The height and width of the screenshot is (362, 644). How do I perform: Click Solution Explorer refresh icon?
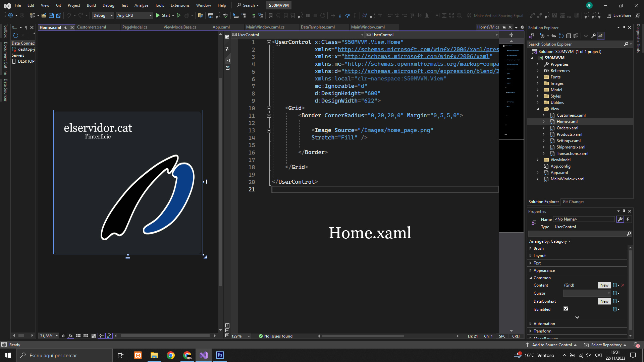(561, 36)
